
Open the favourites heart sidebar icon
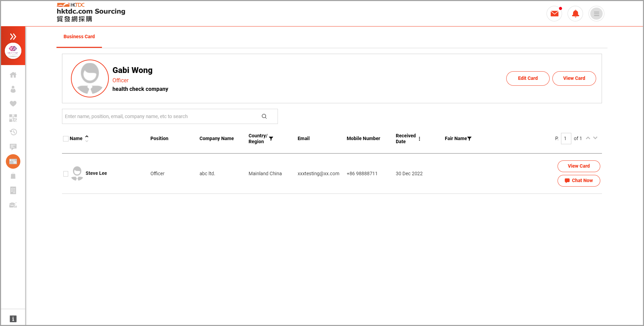[13, 104]
